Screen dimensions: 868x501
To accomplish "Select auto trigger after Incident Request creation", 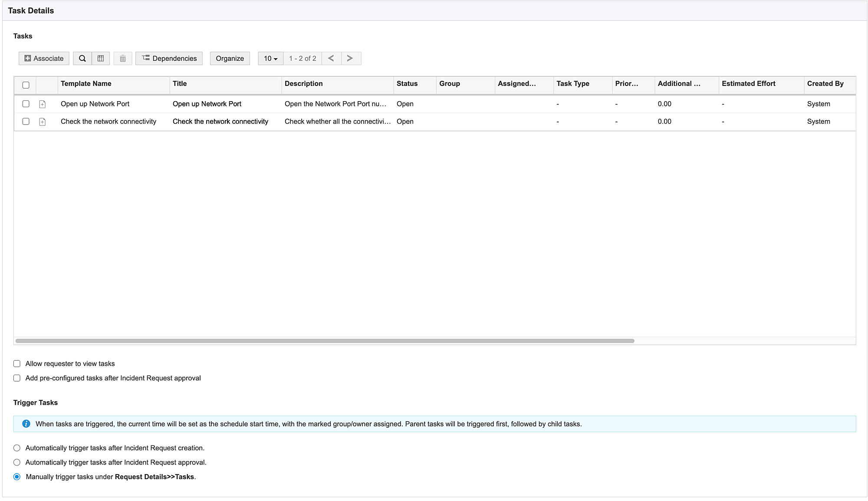I will click(x=17, y=448).
